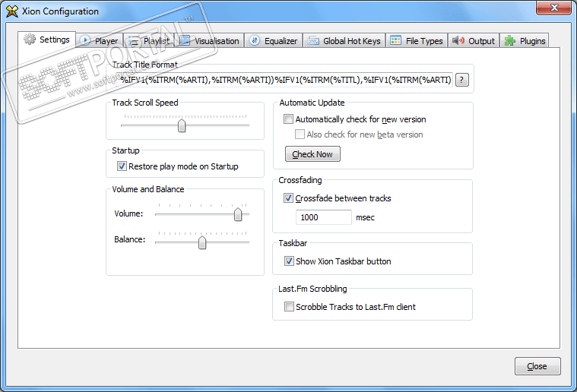Viewport: 577px width, 392px height.
Task: Open the Plugins tab
Action: 525,41
